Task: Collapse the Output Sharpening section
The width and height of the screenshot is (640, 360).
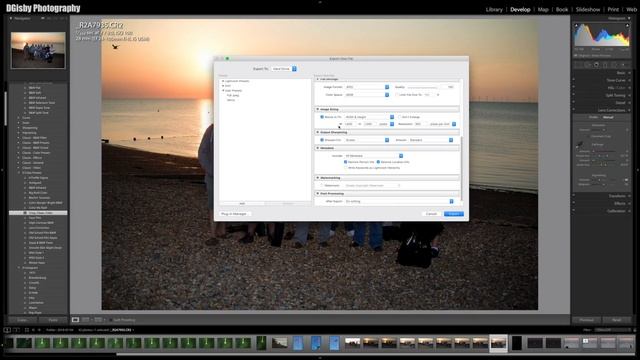Action: point(318,132)
